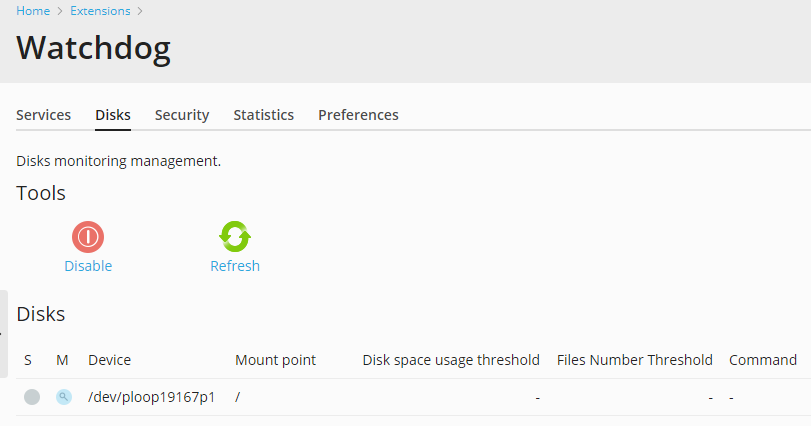
Task: Expand the collapsed left sidebar handle
Action: (4, 334)
